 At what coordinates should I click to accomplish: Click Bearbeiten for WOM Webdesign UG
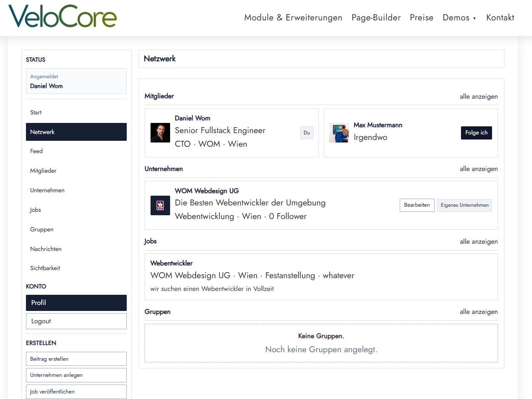tap(417, 205)
